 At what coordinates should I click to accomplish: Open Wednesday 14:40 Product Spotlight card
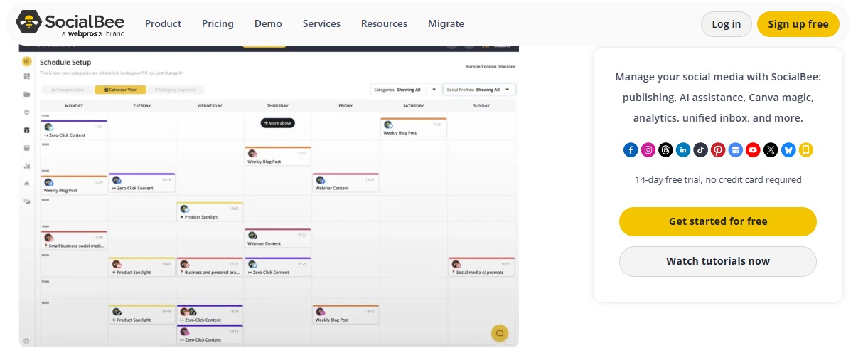click(x=210, y=211)
